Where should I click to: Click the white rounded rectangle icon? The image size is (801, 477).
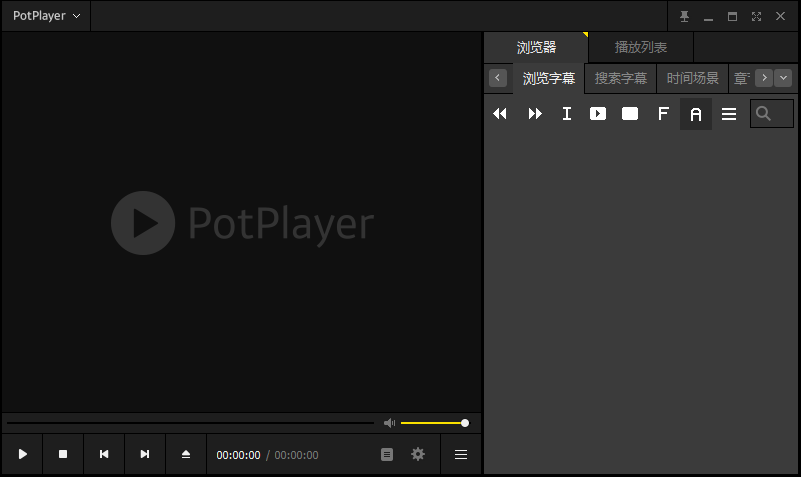click(x=630, y=113)
